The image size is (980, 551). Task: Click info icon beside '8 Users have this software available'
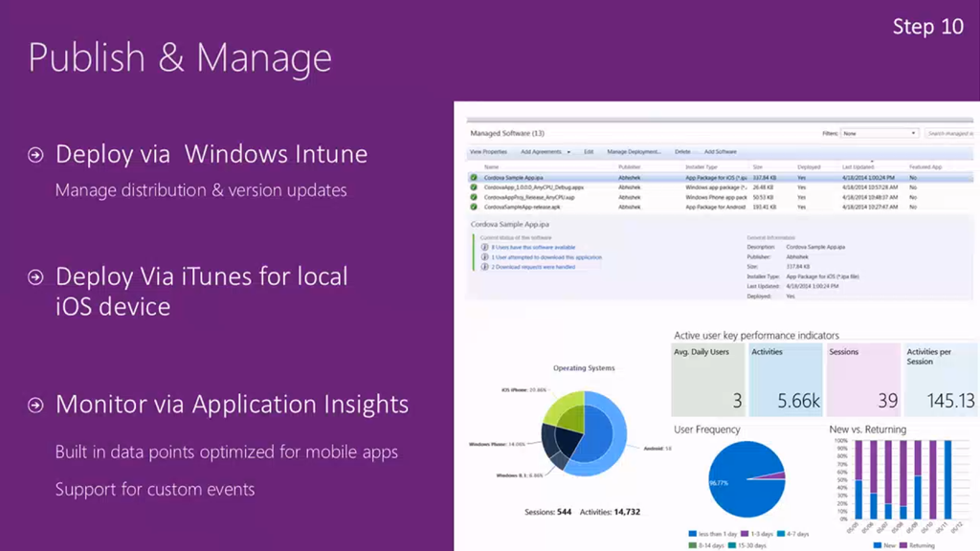tap(484, 248)
